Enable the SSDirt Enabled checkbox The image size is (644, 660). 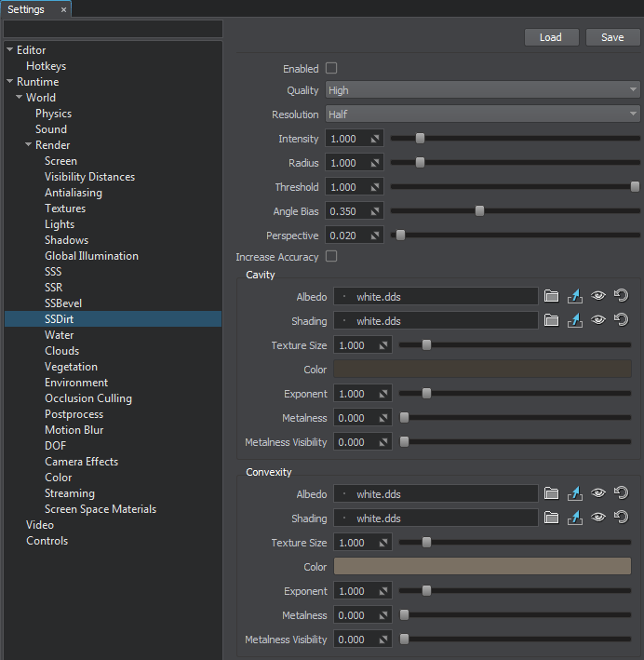click(331, 69)
